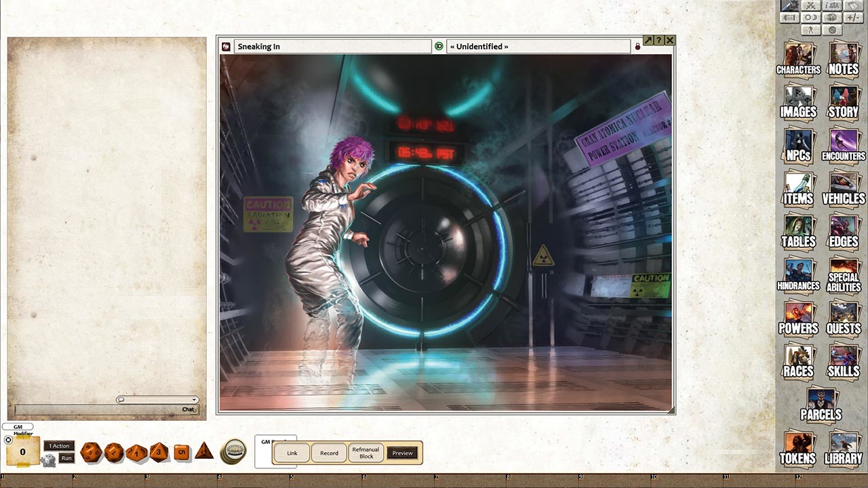Open the color palette icon

pyautogui.click(x=833, y=18)
